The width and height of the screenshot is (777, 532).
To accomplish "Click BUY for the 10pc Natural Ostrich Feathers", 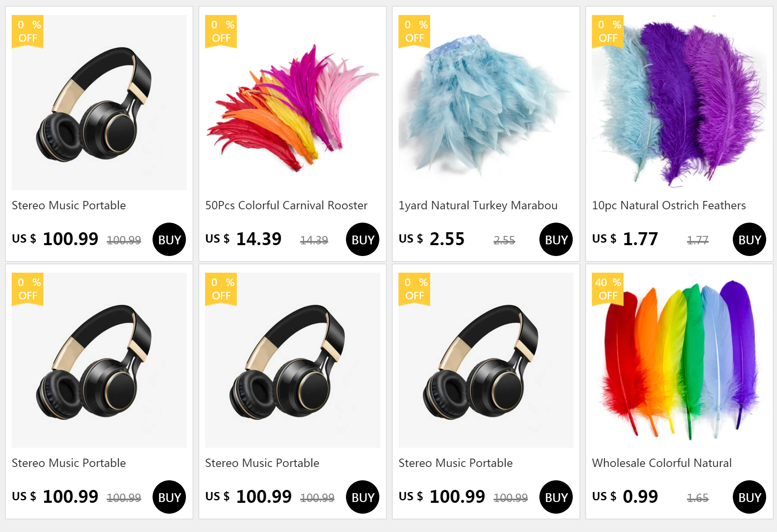I will (x=749, y=239).
